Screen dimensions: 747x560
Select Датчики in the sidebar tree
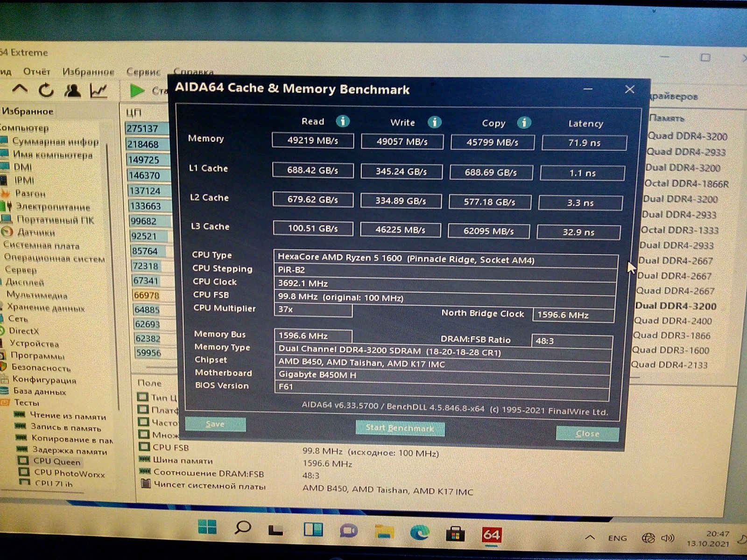[x=36, y=232]
